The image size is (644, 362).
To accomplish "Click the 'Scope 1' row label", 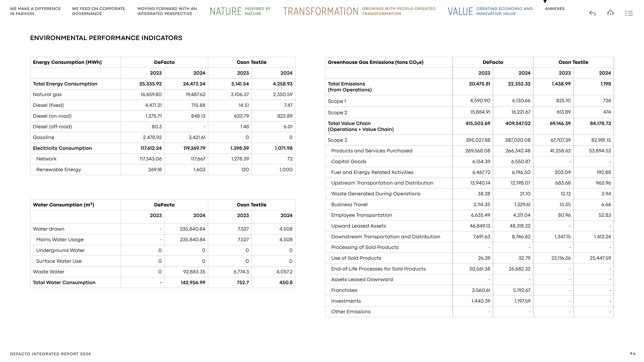I will (x=337, y=101).
